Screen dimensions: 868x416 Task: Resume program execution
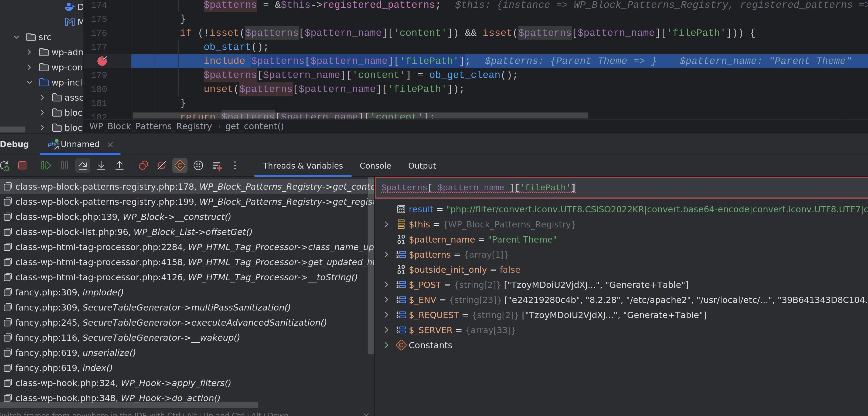click(46, 166)
